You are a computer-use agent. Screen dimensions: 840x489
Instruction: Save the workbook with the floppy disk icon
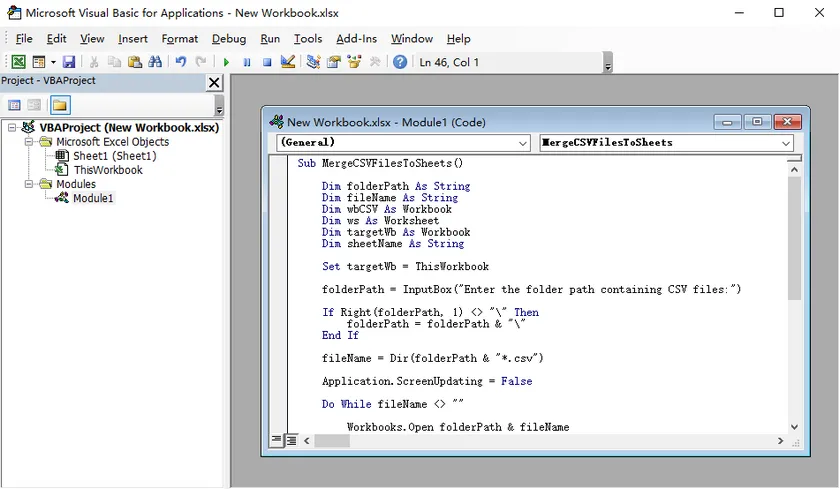click(69, 62)
